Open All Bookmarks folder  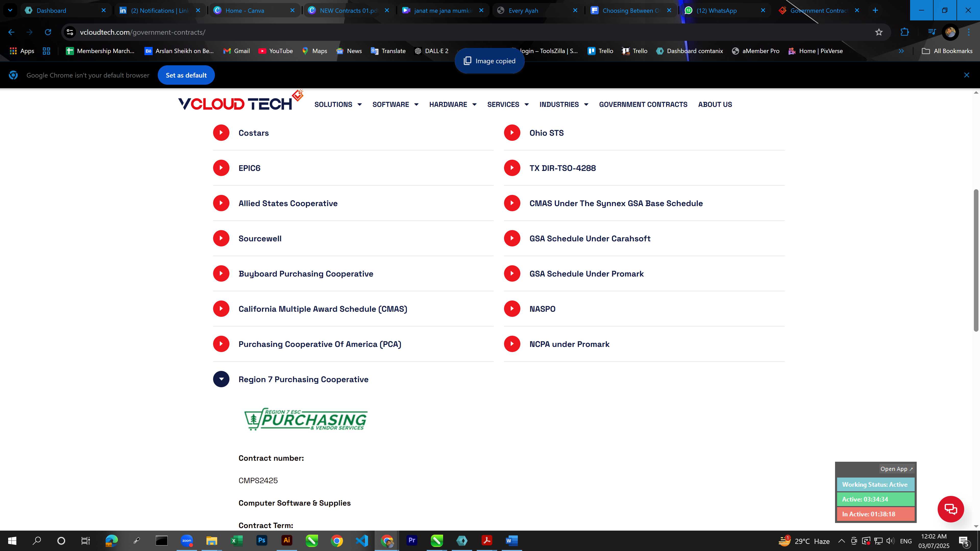[947, 51]
